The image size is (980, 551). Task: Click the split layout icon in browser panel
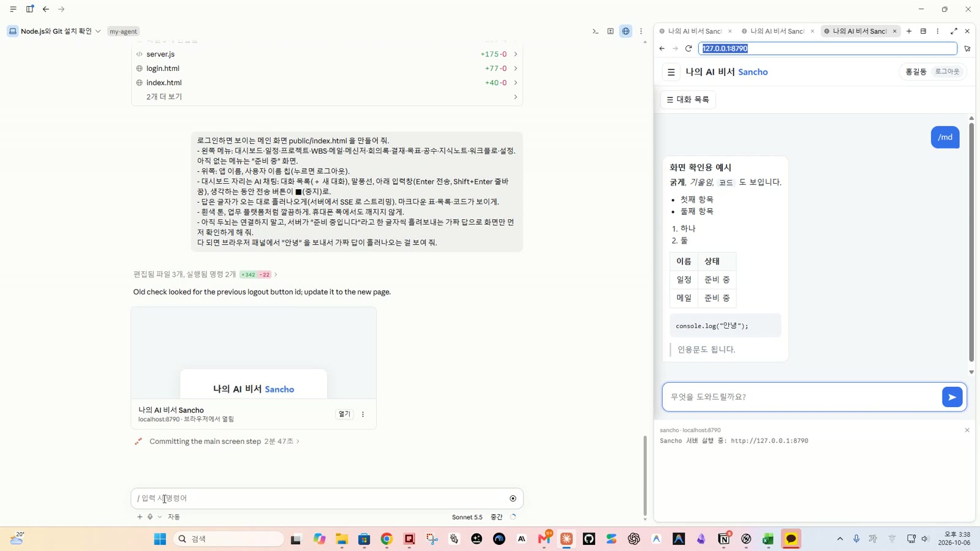pos(924,31)
